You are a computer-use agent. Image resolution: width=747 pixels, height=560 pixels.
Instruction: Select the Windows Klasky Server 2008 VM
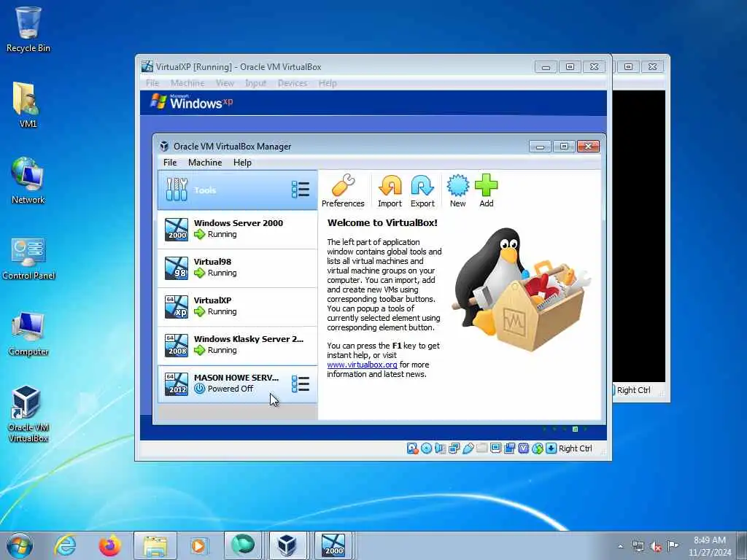[237, 345]
